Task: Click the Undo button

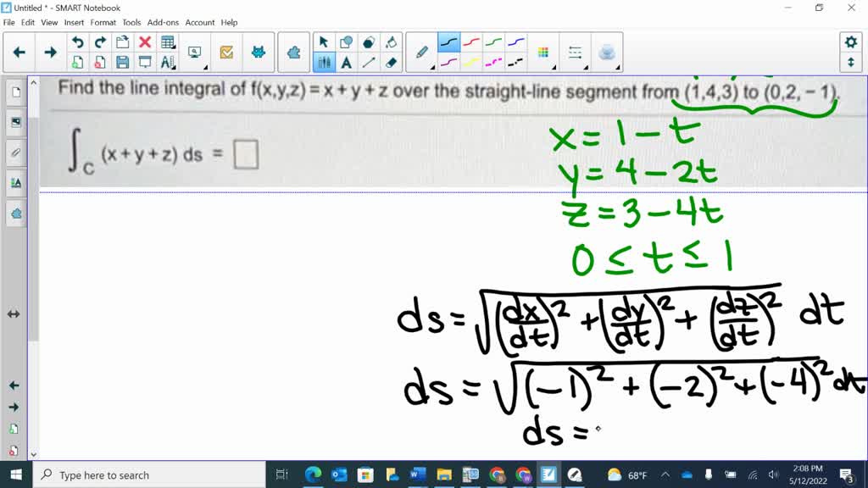Action: [77, 42]
